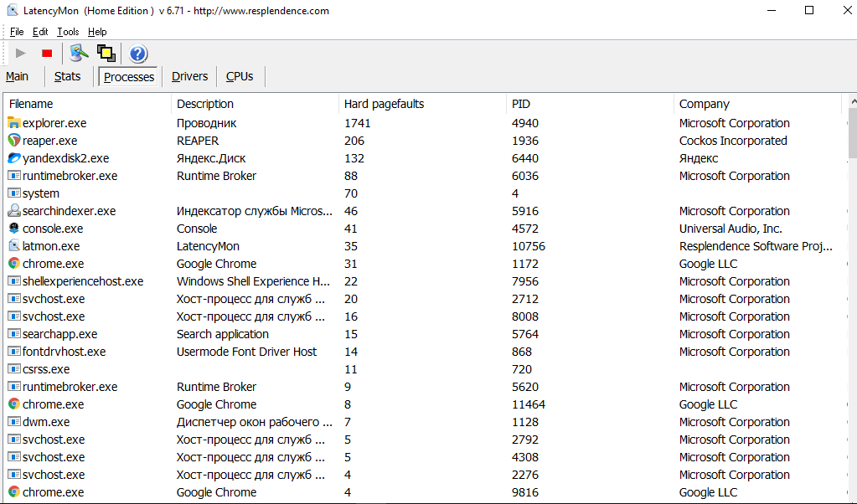
Task: Click the csrss.exe icon
Action: coord(14,369)
